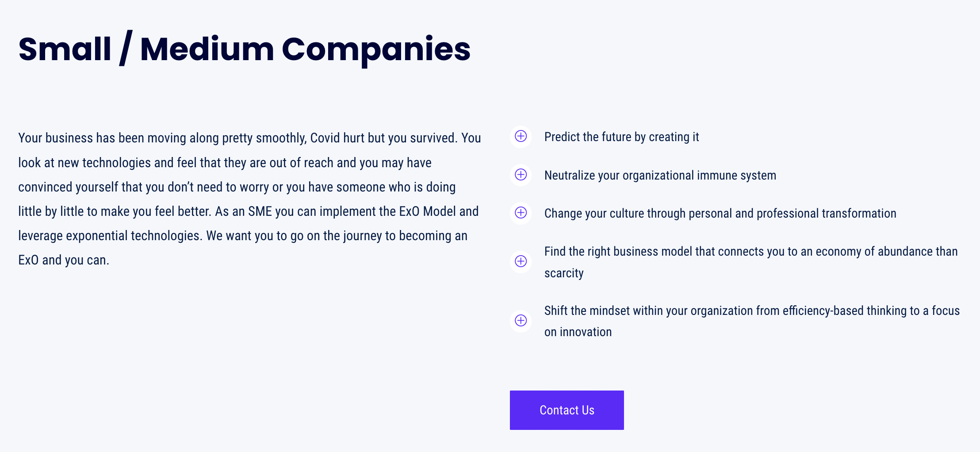The height and width of the screenshot is (452, 980).
Task: Click the word Medium in the heading
Action: 207,49
